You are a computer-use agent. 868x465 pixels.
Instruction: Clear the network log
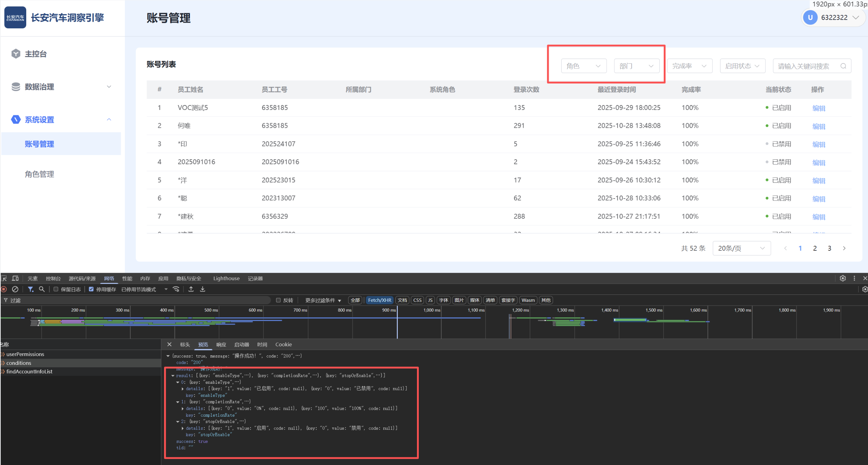[x=15, y=289]
